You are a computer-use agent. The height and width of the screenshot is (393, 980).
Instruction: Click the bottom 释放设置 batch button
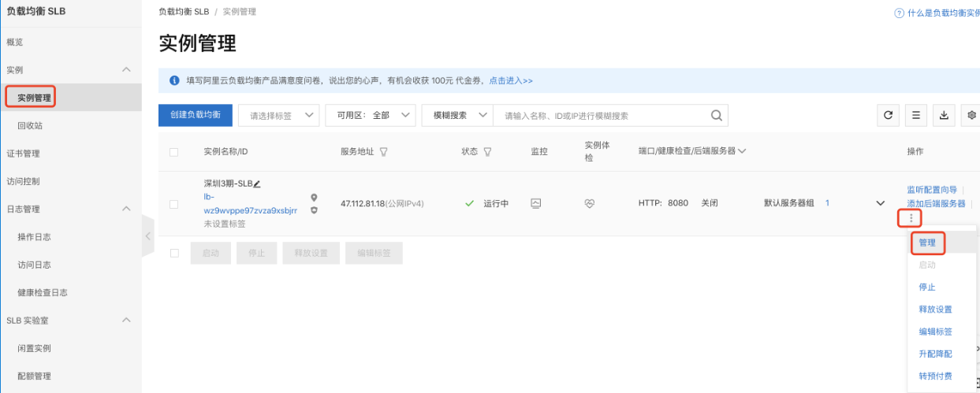(311, 253)
